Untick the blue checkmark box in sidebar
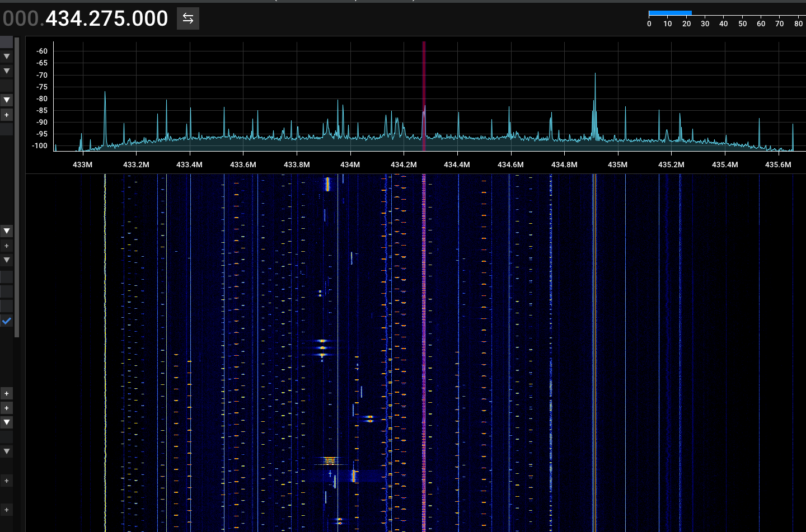This screenshot has width=806, height=532. [x=7, y=321]
